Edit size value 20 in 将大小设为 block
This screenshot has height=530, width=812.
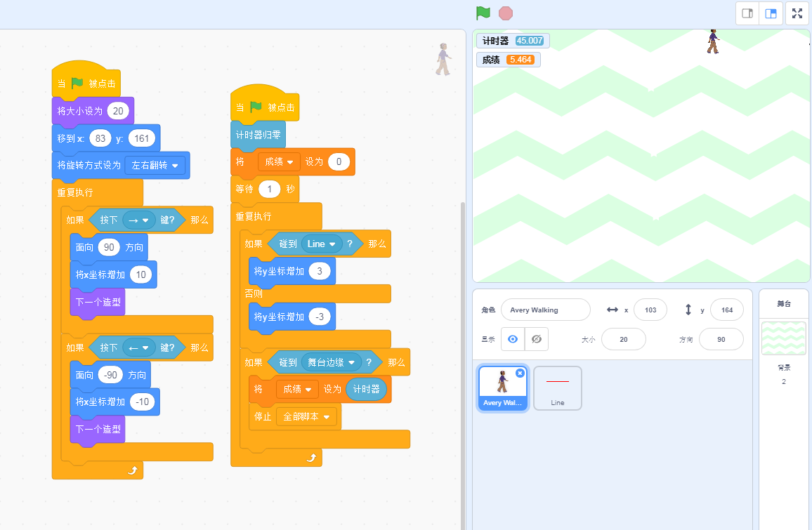pyautogui.click(x=118, y=111)
